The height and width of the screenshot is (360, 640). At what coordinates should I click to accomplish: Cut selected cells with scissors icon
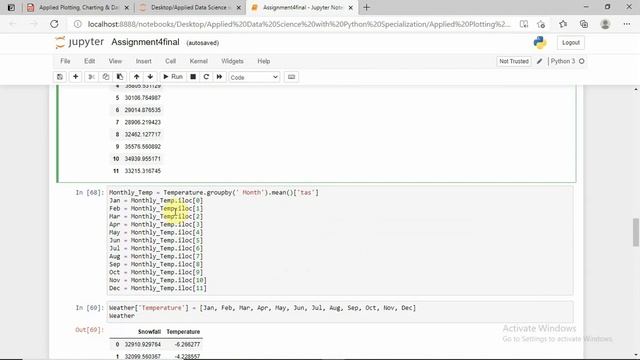pos(91,77)
